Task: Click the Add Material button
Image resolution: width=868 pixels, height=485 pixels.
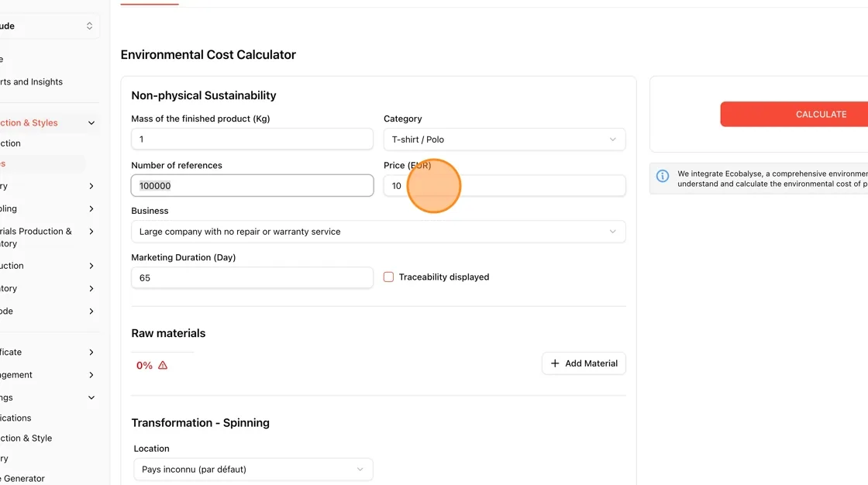Action: tap(584, 363)
